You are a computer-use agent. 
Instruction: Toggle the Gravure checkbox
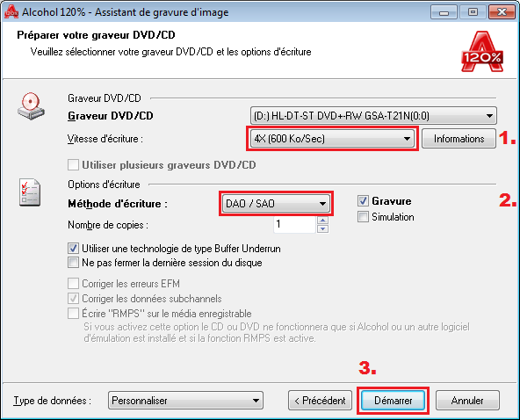(x=363, y=200)
